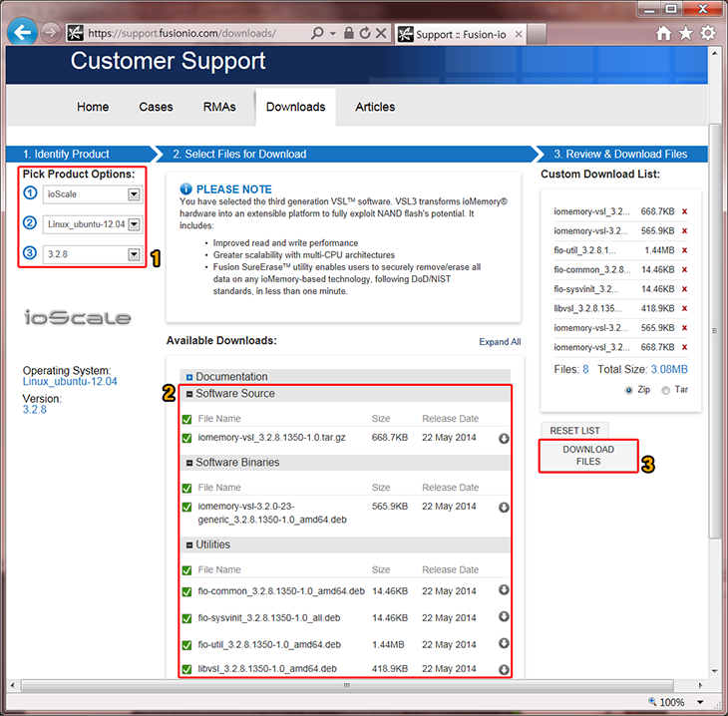Open browser favorites star icon
The width and height of the screenshot is (728, 716).
pos(686,33)
